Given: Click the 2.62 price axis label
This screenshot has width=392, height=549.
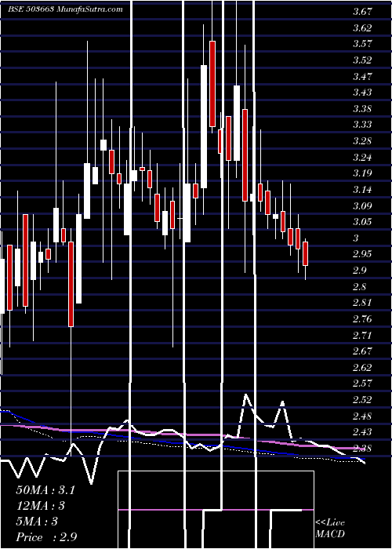Looking at the screenshot, I should click(362, 367).
